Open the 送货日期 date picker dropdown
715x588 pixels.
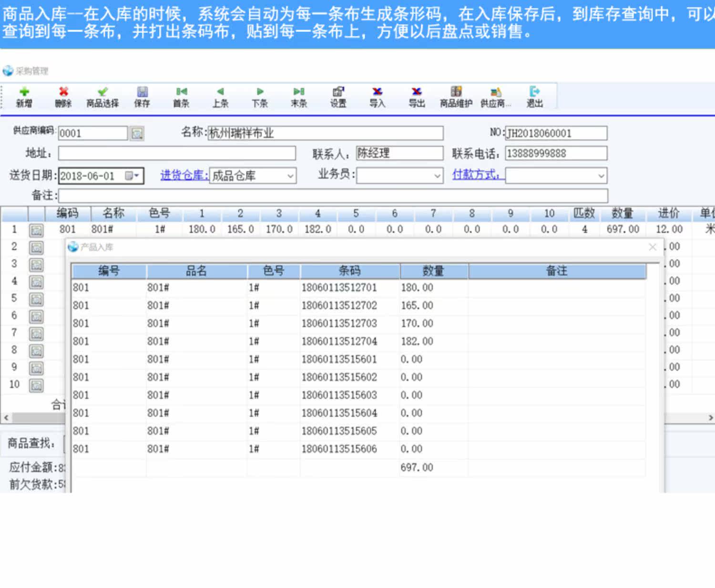(x=132, y=175)
